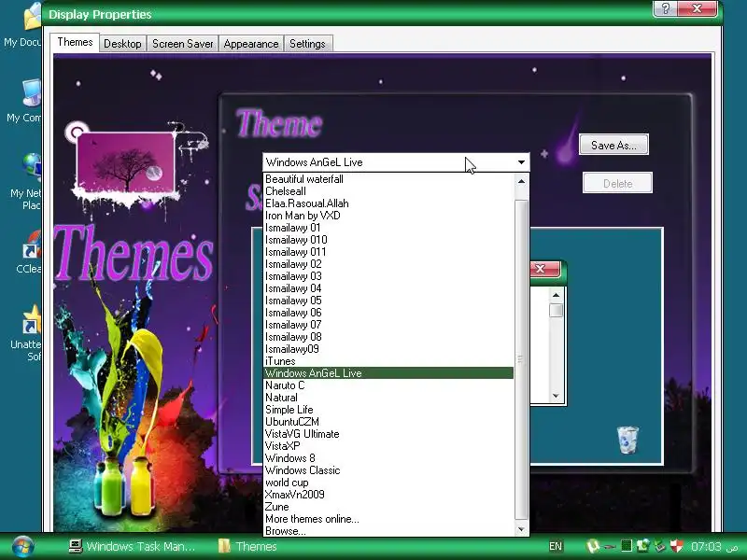Open the Appearance tab
The height and width of the screenshot is (560, 747).
pos(251,44)
